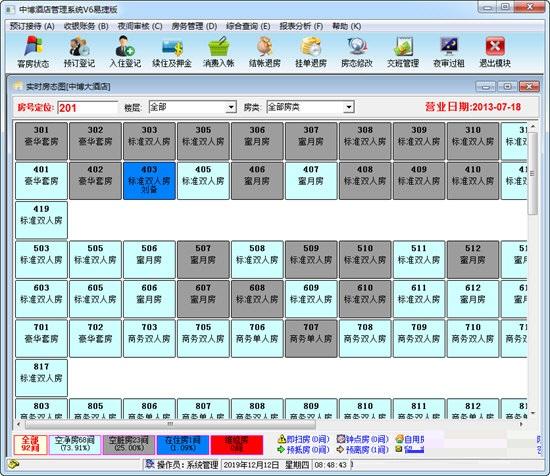The height and width of the screenshot is (476, 550).
Task: Launch 夜审过租 night audit icon
Action: point(449,51)
